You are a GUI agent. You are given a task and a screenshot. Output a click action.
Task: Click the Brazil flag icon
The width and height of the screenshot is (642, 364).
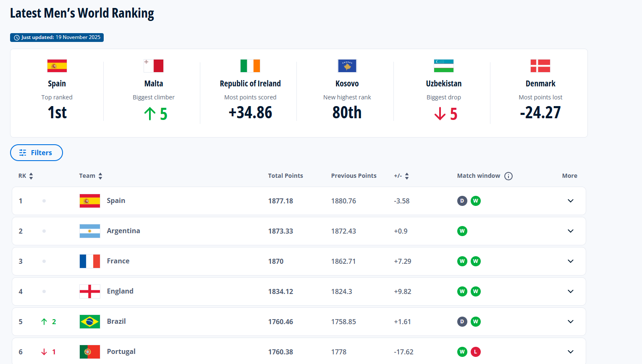point(90,322)
